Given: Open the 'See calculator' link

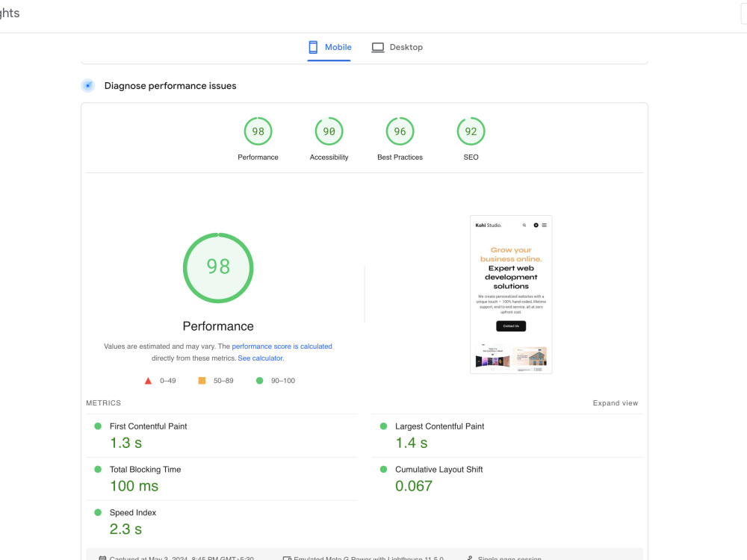Looking at the screenshot, I should point(260,358).
